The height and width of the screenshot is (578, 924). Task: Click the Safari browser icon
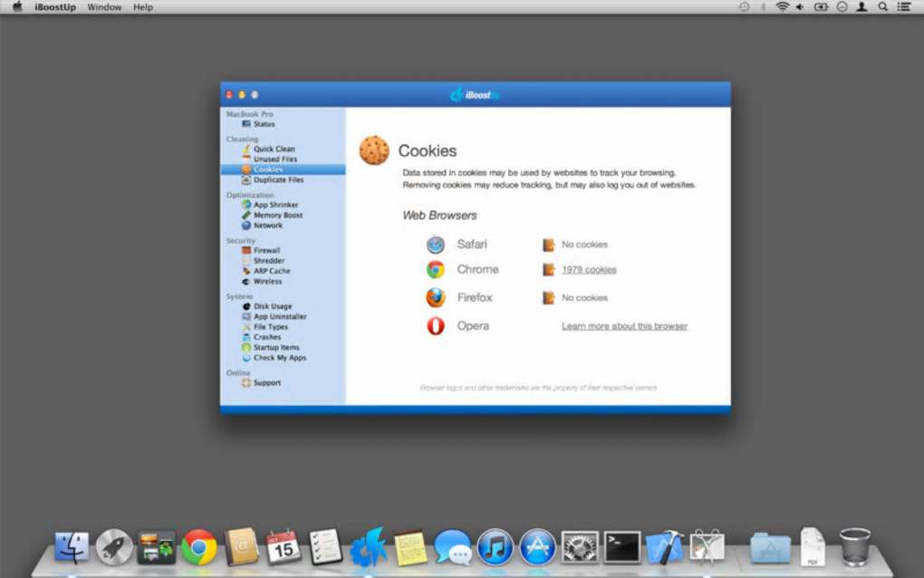(436, 244)
